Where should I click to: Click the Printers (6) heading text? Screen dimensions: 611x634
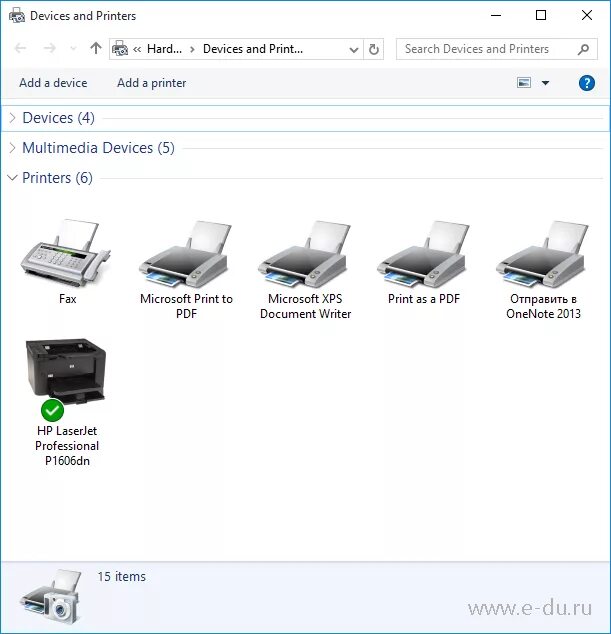point(57,178)
